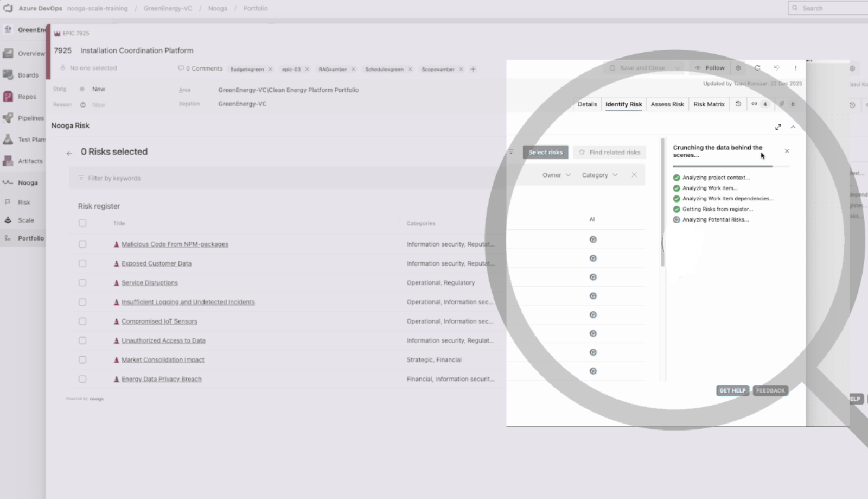The width and height of the screenshot is (868, 499).
Task: Open the work item settings gear next to Follow
Action: (x=738, y=68)
